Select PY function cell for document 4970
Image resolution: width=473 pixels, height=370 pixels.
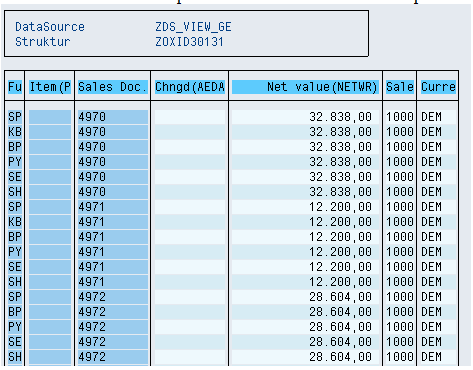point(15,162)
